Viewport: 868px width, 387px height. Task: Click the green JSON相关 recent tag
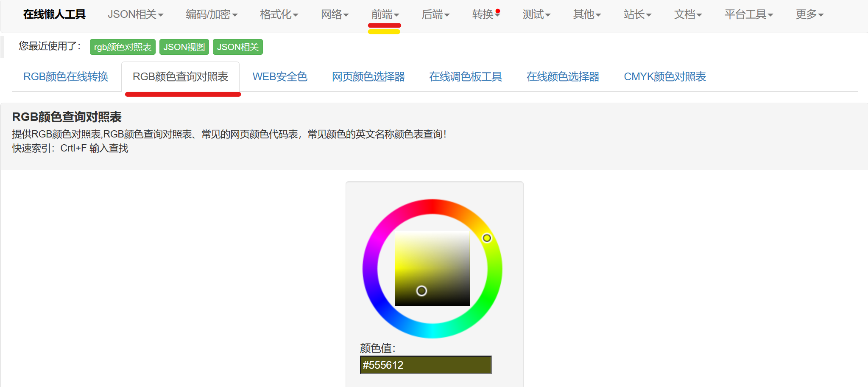tap(238, 47)
